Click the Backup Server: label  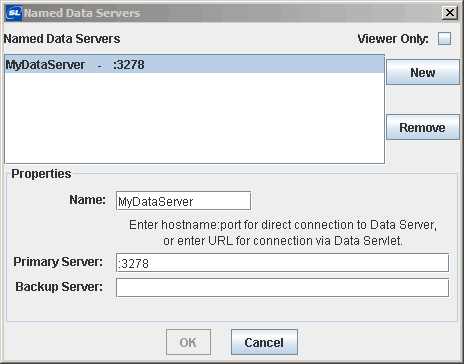click(x=59, y=287)
